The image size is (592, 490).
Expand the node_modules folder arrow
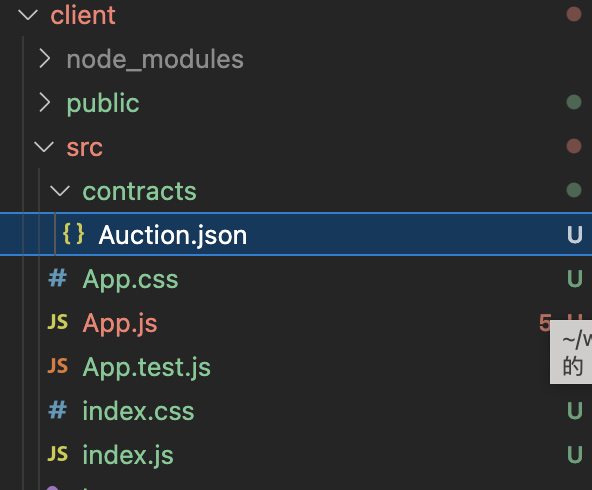click(x=45, y=59)
